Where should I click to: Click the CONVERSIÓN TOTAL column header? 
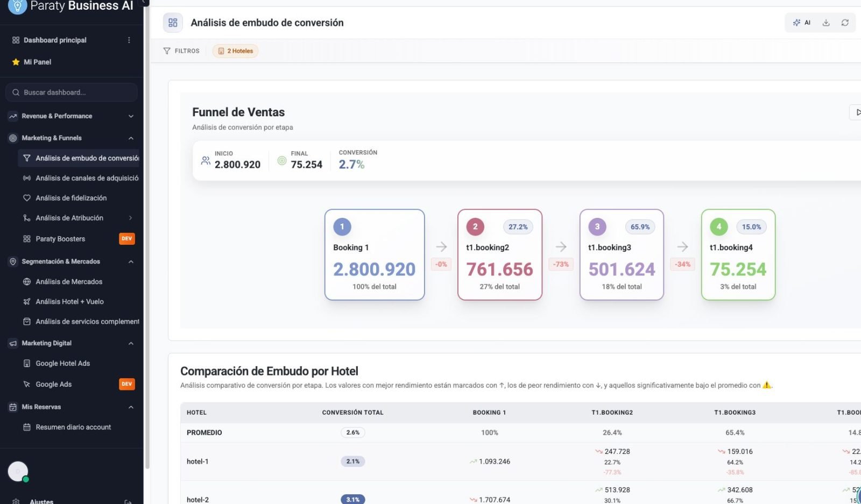tap(353, 413)
